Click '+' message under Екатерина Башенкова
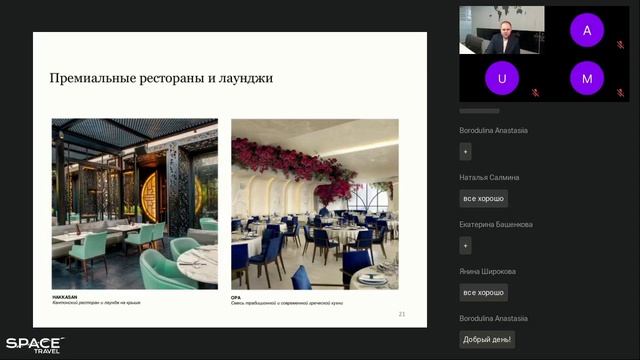This screenshot has height=360, width=640. [x=465, y=246]
